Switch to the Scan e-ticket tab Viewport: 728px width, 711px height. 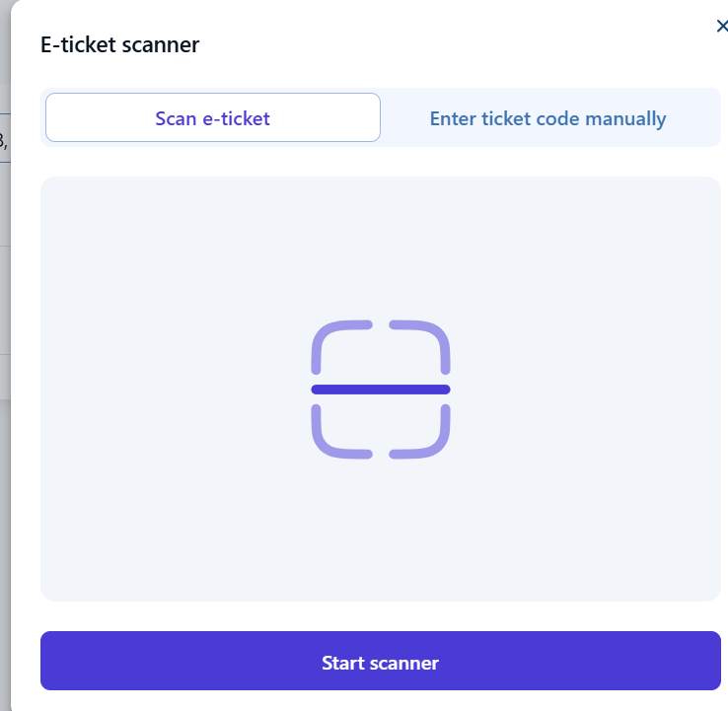point(212,118)
